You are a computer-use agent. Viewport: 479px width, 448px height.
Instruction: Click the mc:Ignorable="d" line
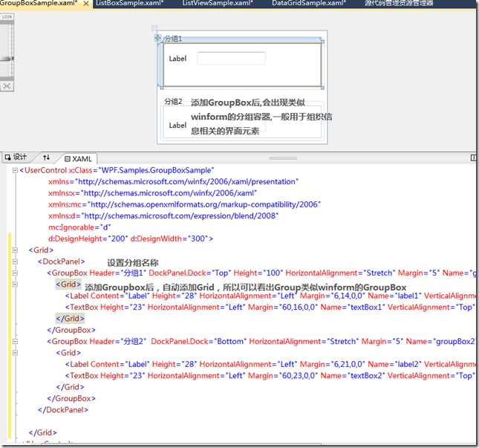[x=79, y=227]
